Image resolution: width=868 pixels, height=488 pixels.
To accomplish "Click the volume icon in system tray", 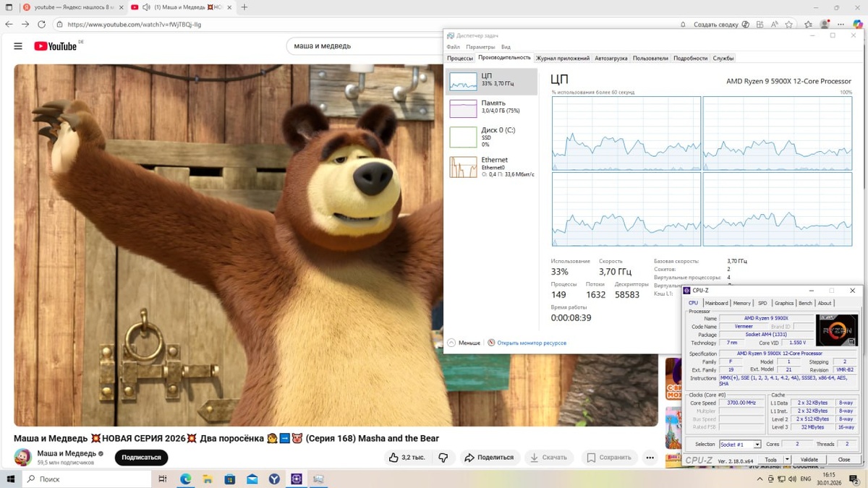I will click(x=793, y=479).
